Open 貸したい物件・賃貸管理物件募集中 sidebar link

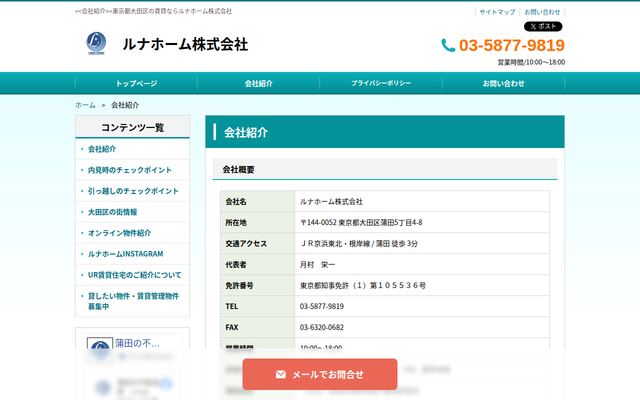click(x=133, y=301)
